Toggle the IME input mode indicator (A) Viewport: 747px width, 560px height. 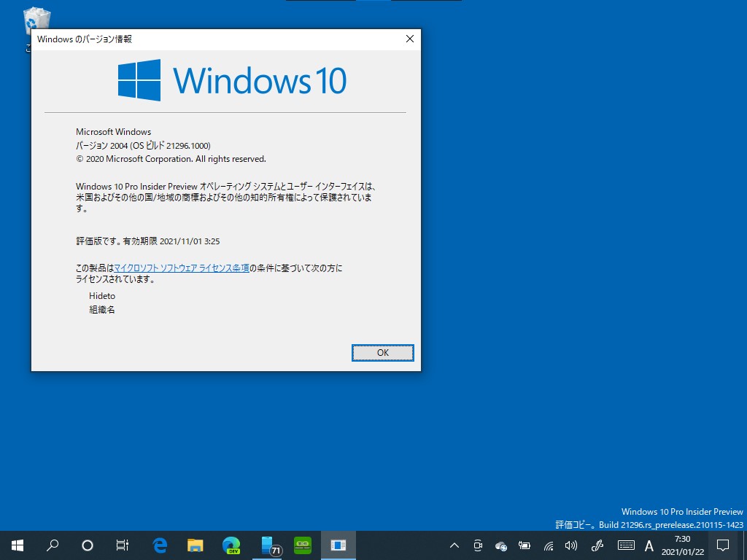(x=649, y=545)
